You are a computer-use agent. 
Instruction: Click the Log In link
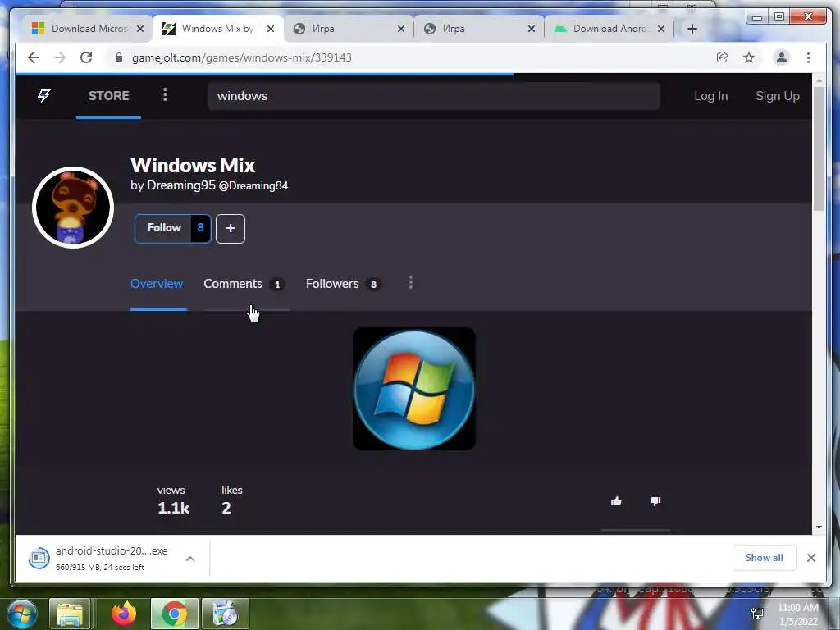(710, 96)
